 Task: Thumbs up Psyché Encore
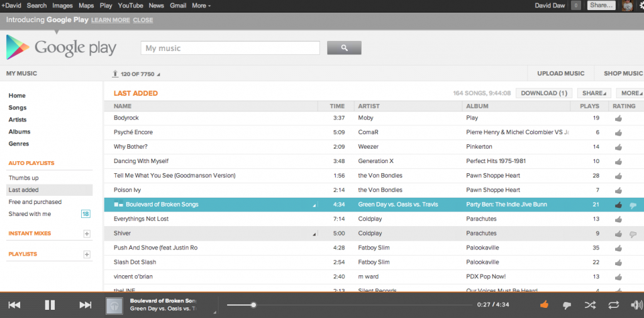click(x=618, y=133)
